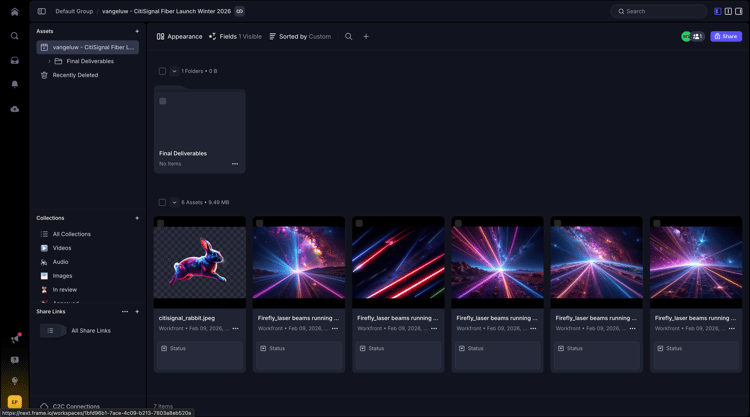This screenshot has width=750, height=417.
Task: Open the Status field on citisignal_rabbit.jpeg card
Action: [199, 354]
